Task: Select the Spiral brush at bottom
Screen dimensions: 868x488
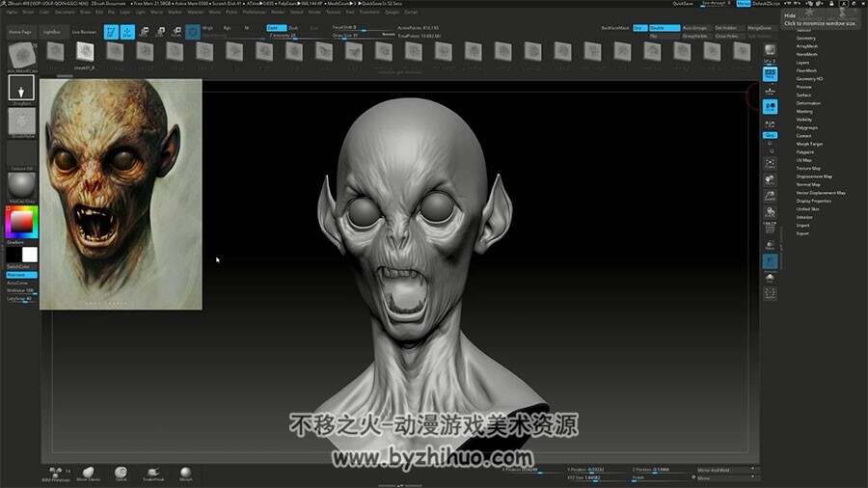Action: click(121, 474)
